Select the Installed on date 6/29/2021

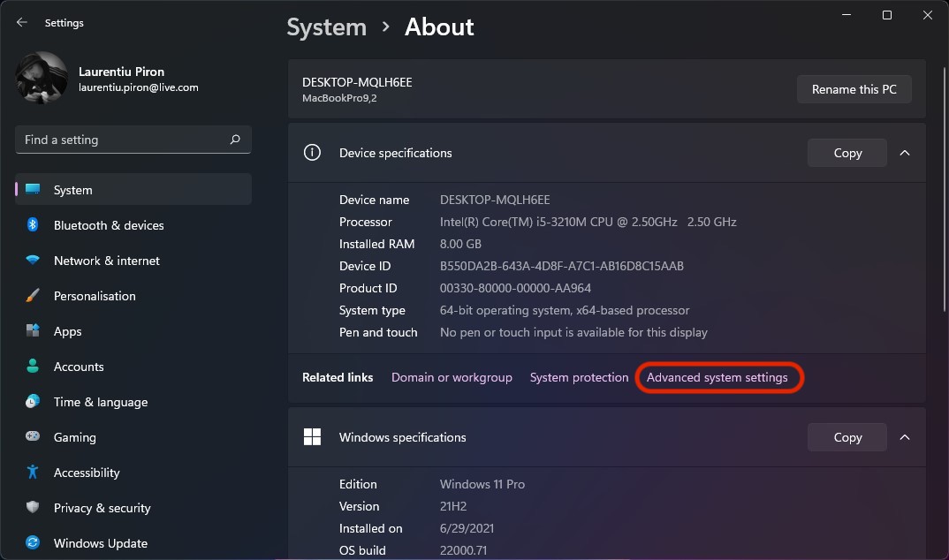click(467, 528)
